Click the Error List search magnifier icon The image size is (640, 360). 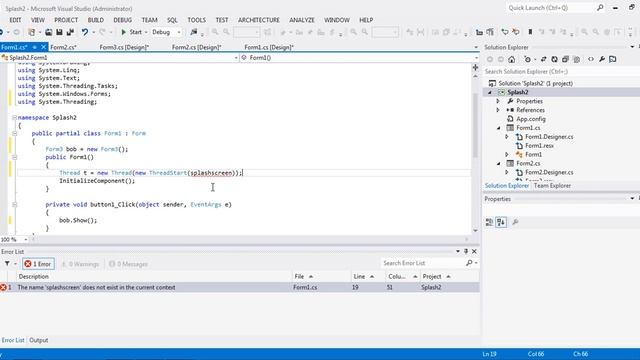[469, 263]
